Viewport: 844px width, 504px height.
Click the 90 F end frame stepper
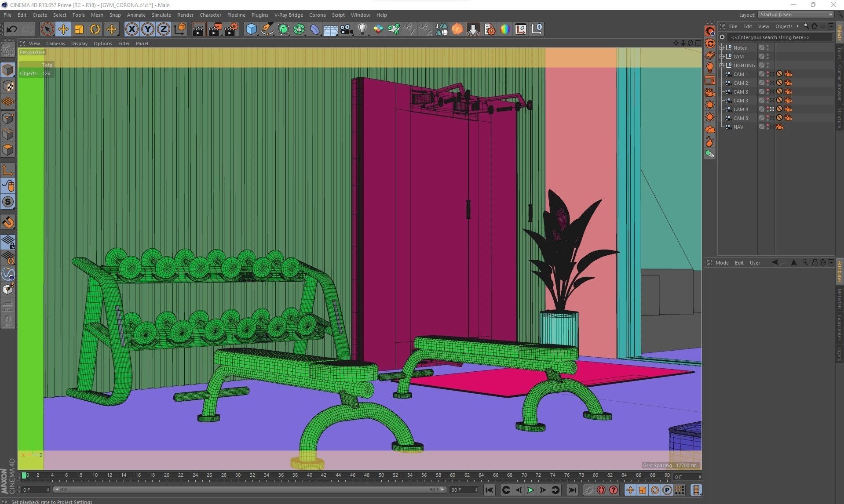(476, 489)
